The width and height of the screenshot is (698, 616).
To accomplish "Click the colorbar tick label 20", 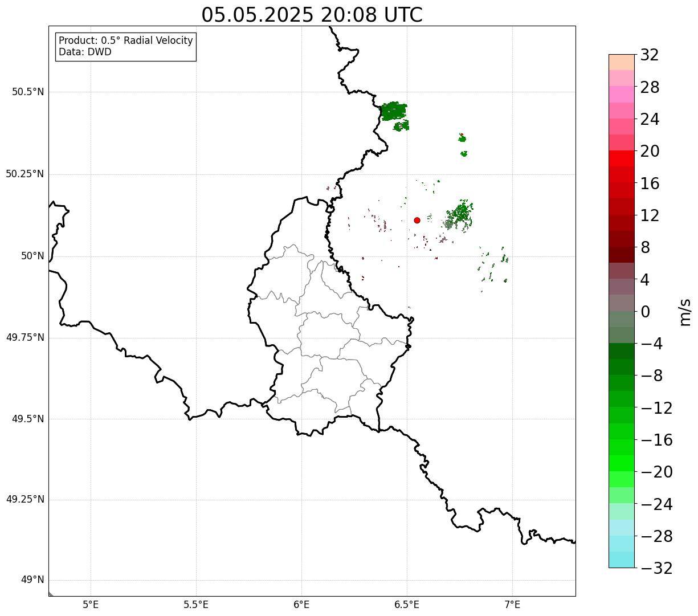I will pyautogui.click(x=650, y=151).
